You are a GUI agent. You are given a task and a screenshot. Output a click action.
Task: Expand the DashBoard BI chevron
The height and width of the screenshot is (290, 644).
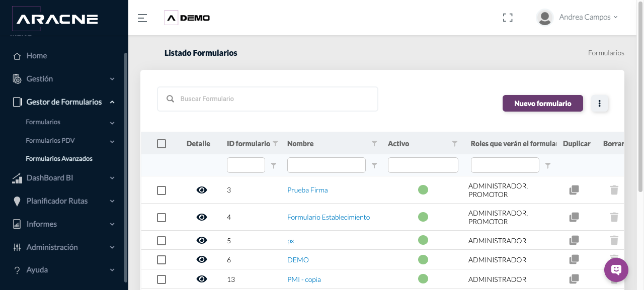pos(112,178)
